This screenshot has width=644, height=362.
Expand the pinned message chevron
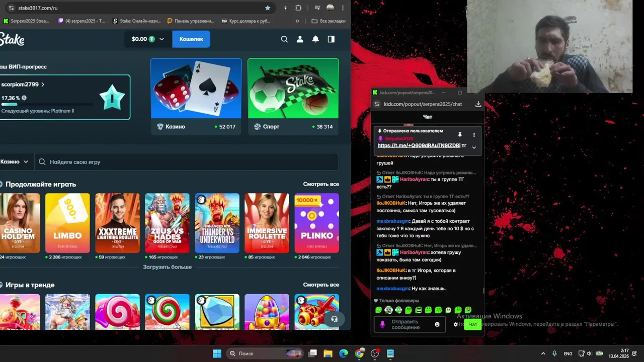click(x=473, y=147)
